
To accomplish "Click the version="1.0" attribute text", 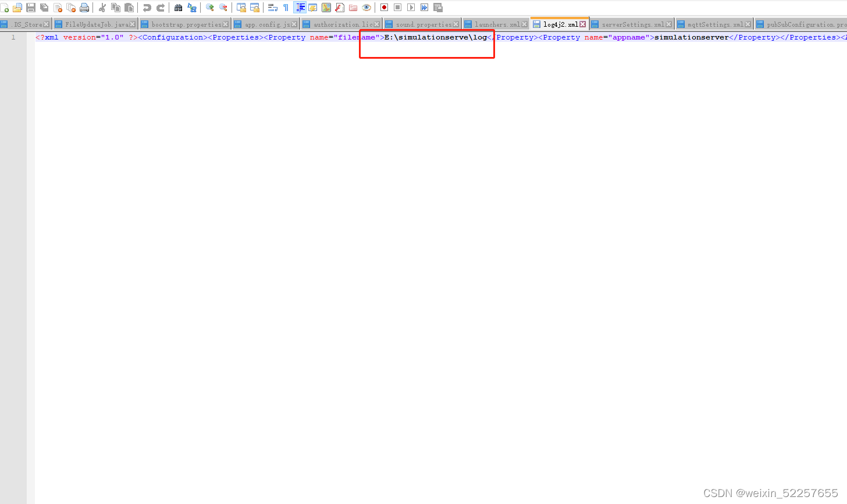I will tap(94, 37).
